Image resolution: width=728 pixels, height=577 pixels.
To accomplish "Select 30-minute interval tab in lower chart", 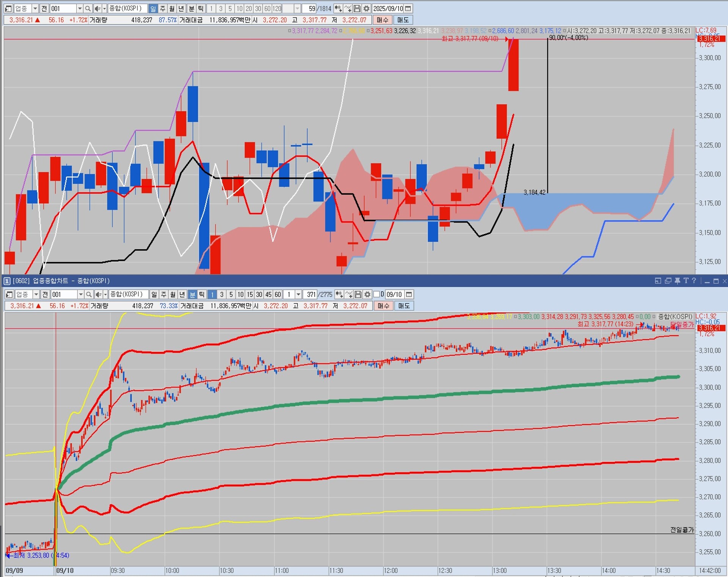I will 259,294.
